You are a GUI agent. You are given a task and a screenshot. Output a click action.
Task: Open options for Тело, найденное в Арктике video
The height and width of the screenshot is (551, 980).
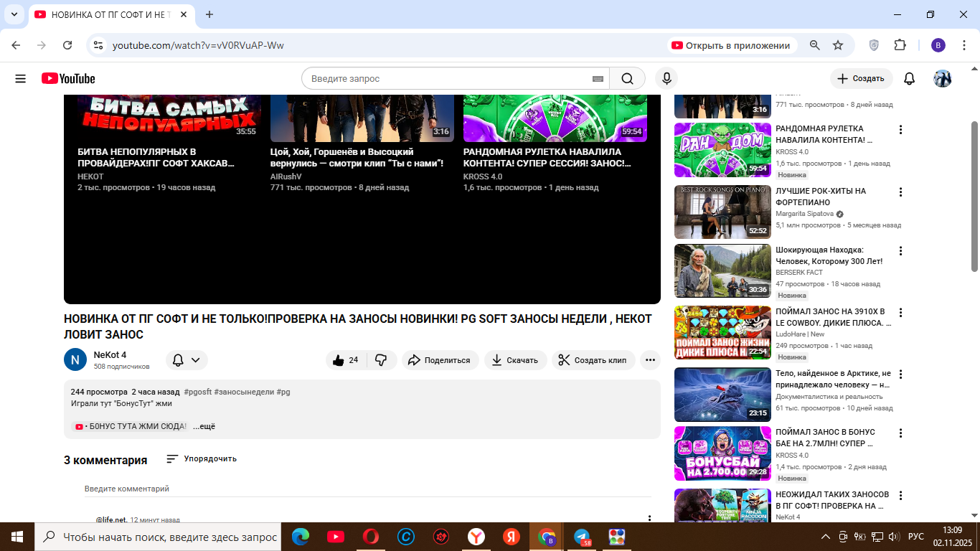click(x=901, y=375)
